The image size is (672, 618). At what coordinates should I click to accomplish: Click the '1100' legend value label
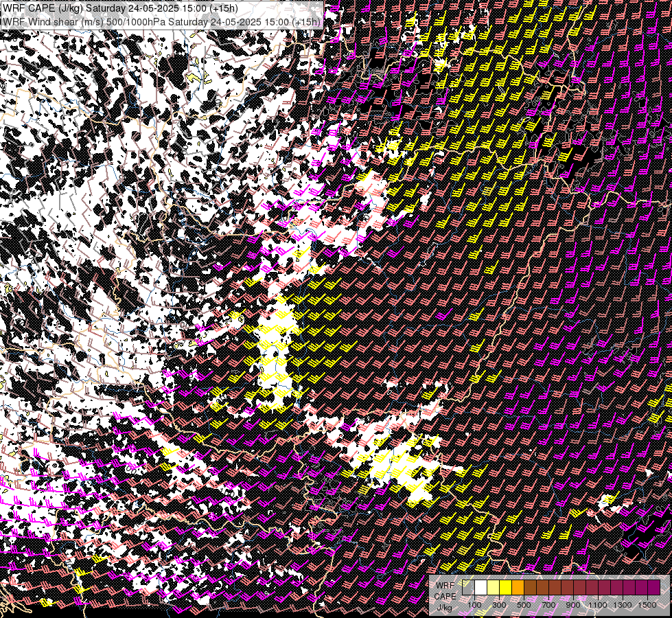click(x=598, y=605)
